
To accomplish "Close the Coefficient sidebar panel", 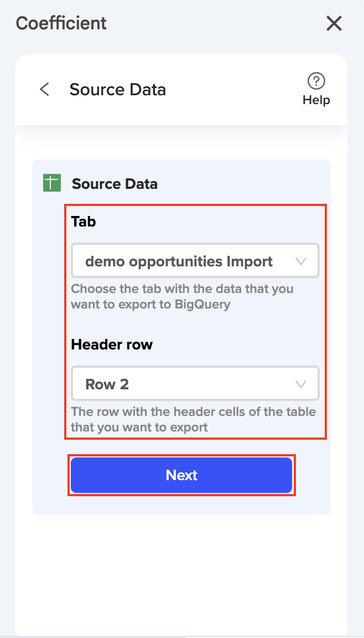I will [334, 23].
